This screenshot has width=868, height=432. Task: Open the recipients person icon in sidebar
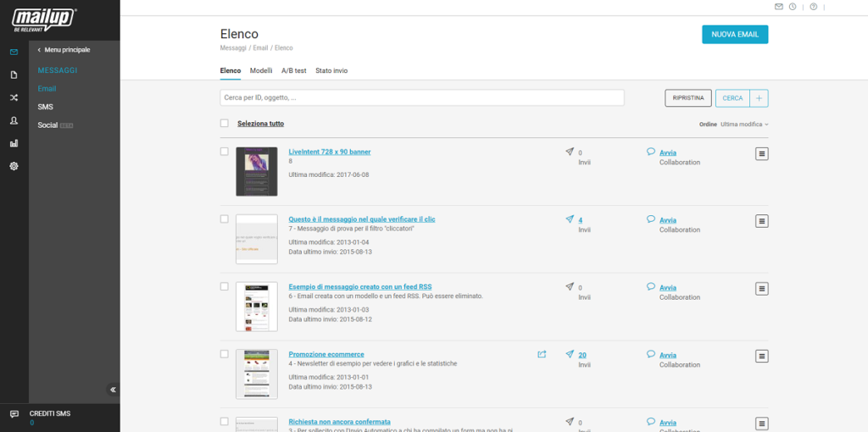tap(14, 120)
